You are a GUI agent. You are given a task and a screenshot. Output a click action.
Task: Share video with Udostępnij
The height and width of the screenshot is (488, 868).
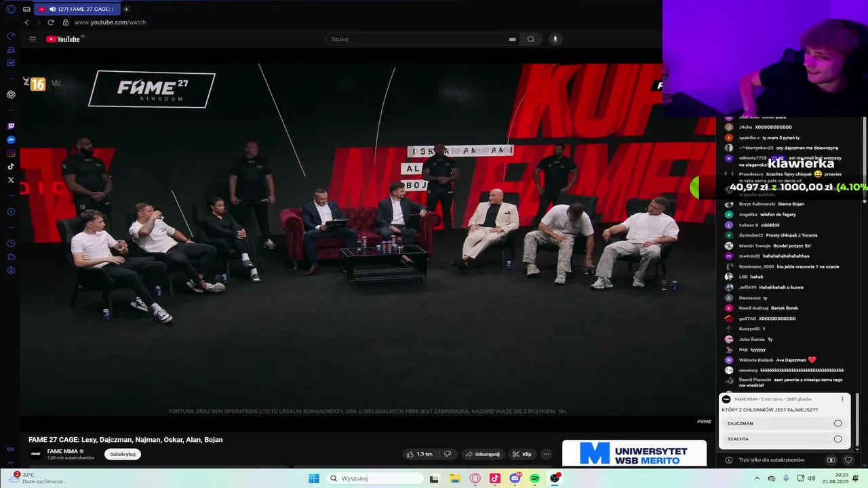(482, 454)
